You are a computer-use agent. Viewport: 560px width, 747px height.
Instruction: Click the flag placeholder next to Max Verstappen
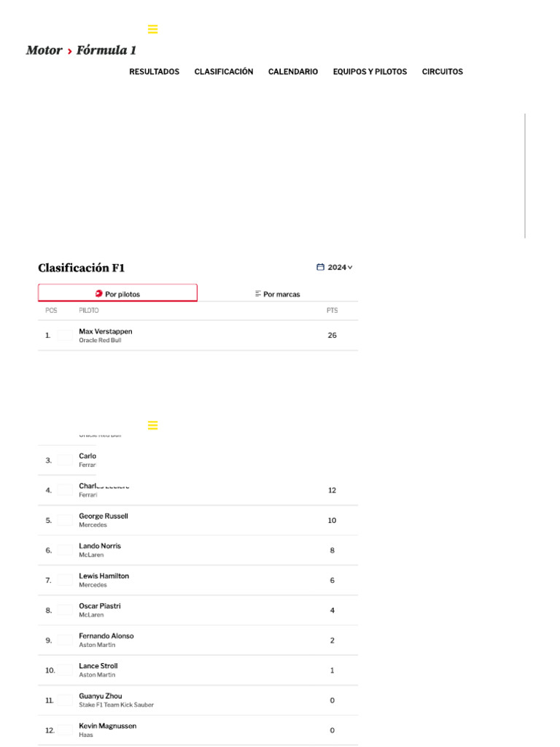click(66, 336)
